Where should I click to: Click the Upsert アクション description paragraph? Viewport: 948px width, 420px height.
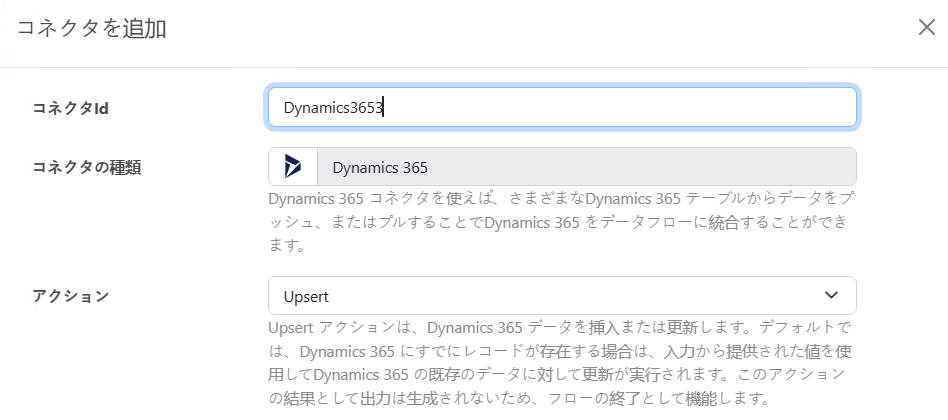pyautogui.click(x=561, y=364)
